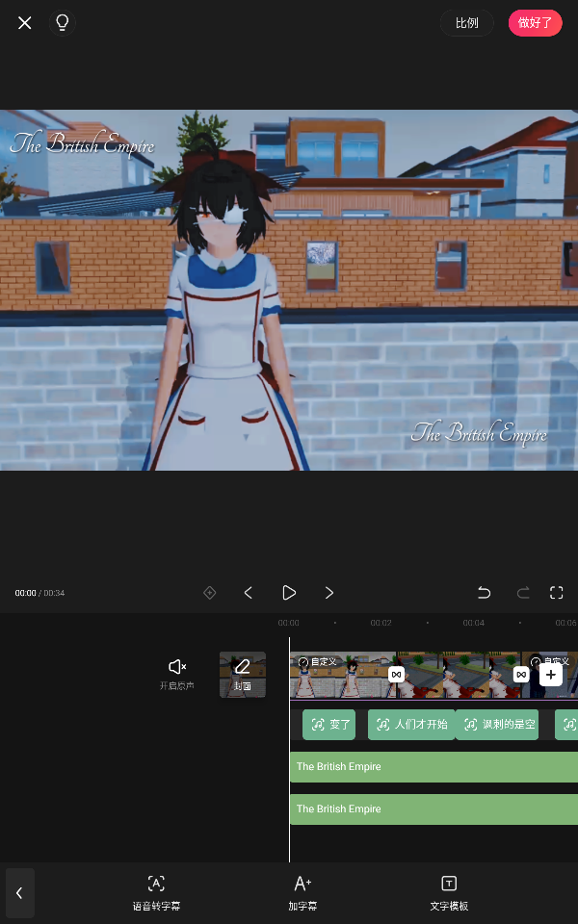Click the 00:04 mark on the timeline ruler
The width and height of the screenshot is (578, 924).
[x=474, y=623]
